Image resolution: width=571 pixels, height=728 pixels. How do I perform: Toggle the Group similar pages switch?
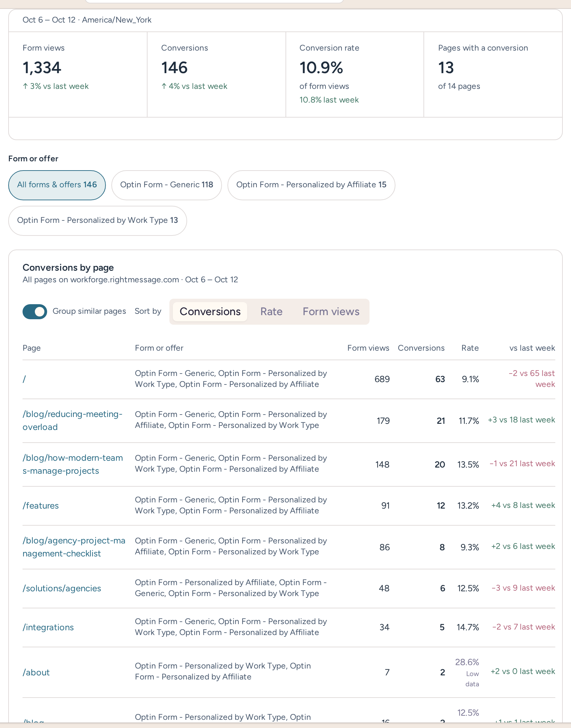pos(35,311)
